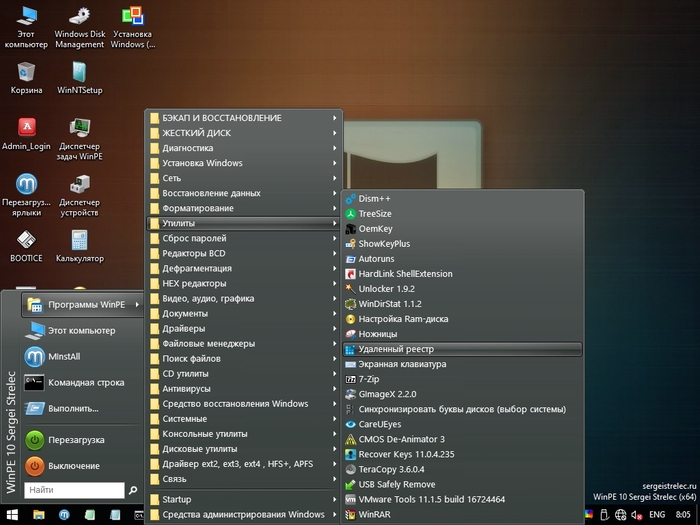The height and width of the screenshot is (525, 700).
Task: Open Windows Disk Management desktop icon
Action: coord(79,28)
